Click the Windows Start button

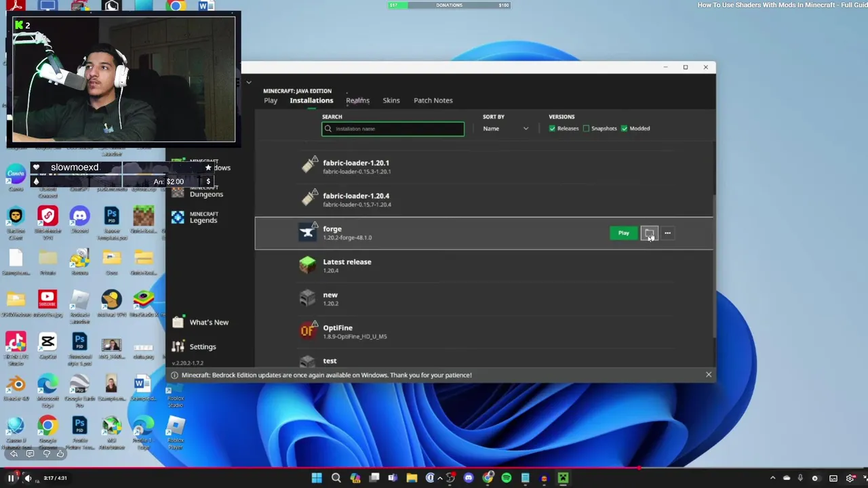pyautogui.click(x=317, y=478)
